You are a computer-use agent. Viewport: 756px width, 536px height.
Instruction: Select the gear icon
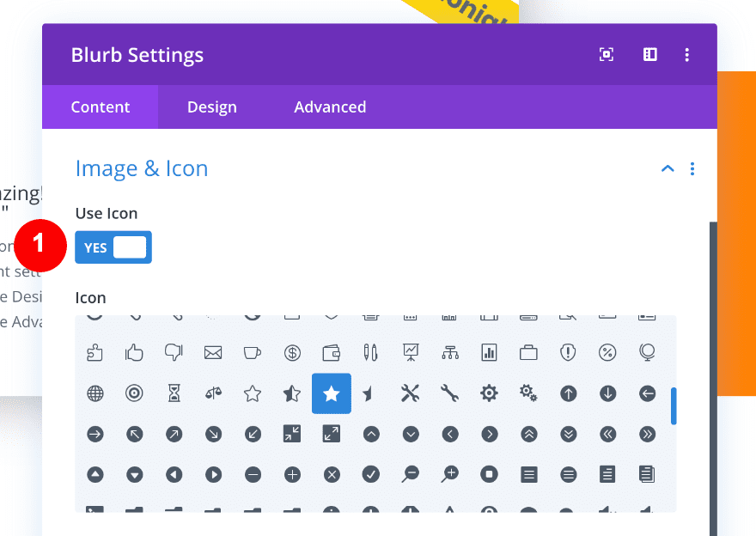tap(490, 393)
